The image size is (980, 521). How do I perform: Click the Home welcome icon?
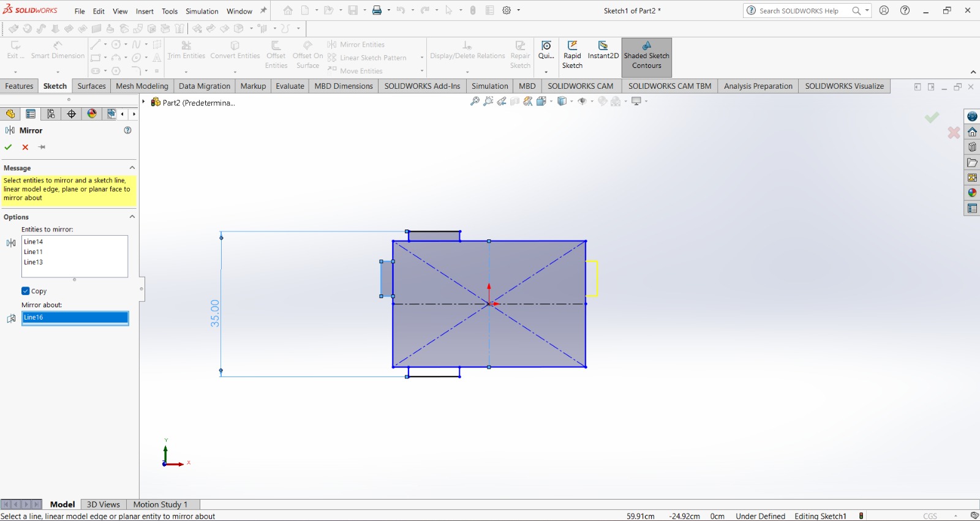pos(288,10)
